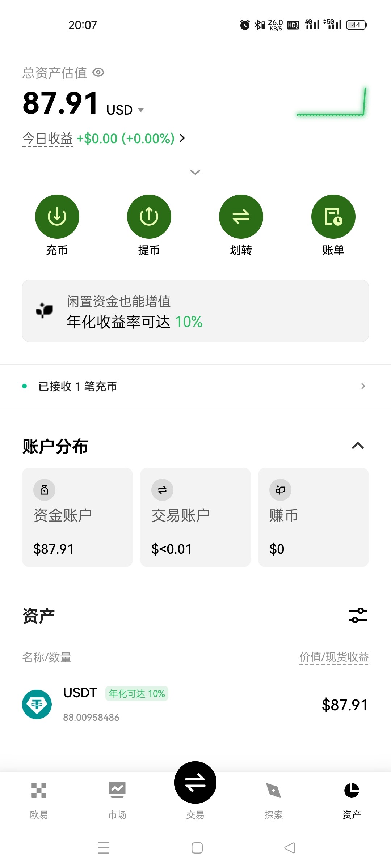The image size is (391, 868).
Task: Hide total asset value with eye icon
Action: tap(98, 73)
